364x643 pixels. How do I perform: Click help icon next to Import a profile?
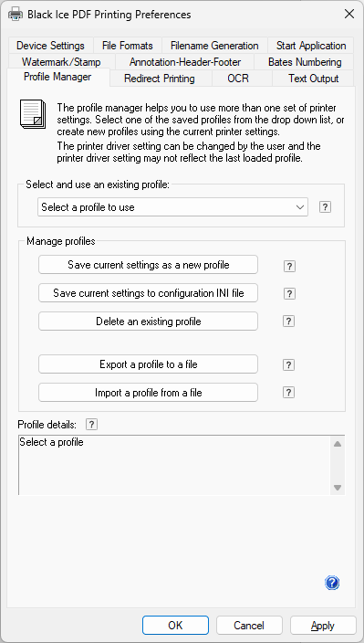288,393
